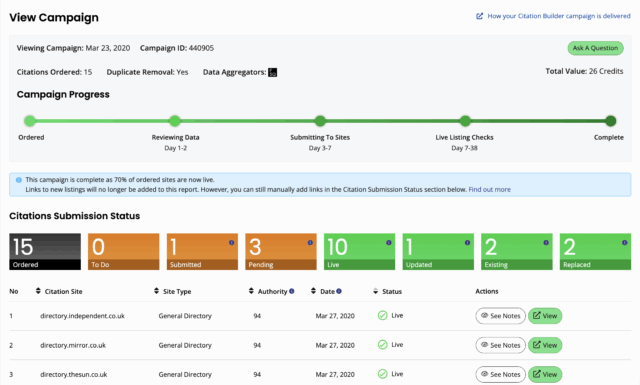Select the 3 Pending status tile
Viewport: 640px width, 385px height.
(281, 251)
